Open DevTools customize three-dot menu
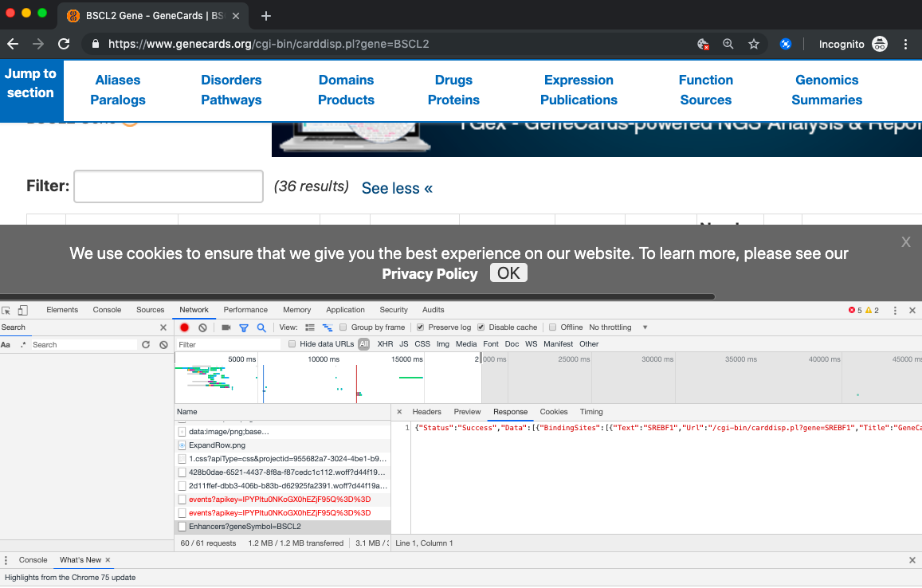 (x=895, y=311)
